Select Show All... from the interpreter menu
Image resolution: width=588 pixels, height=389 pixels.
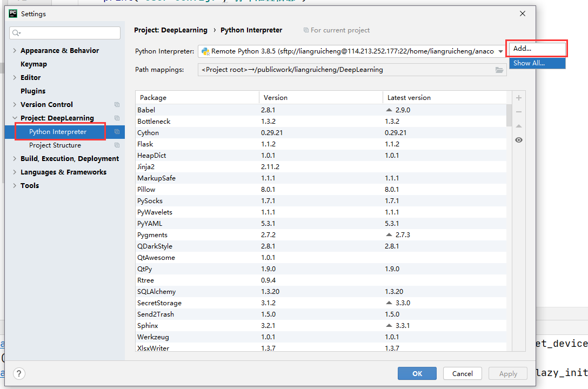pos(537,63)
